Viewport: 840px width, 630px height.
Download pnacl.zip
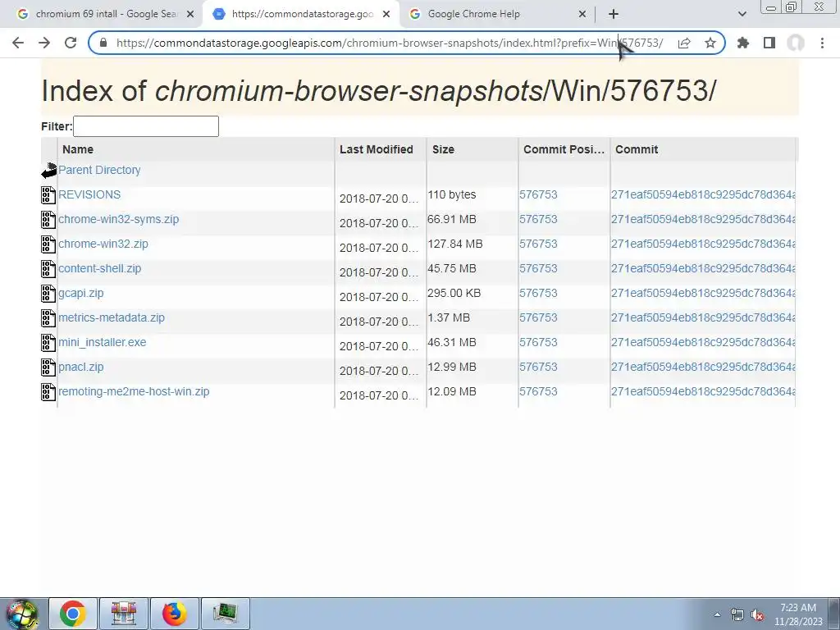[x=81, y=367]
